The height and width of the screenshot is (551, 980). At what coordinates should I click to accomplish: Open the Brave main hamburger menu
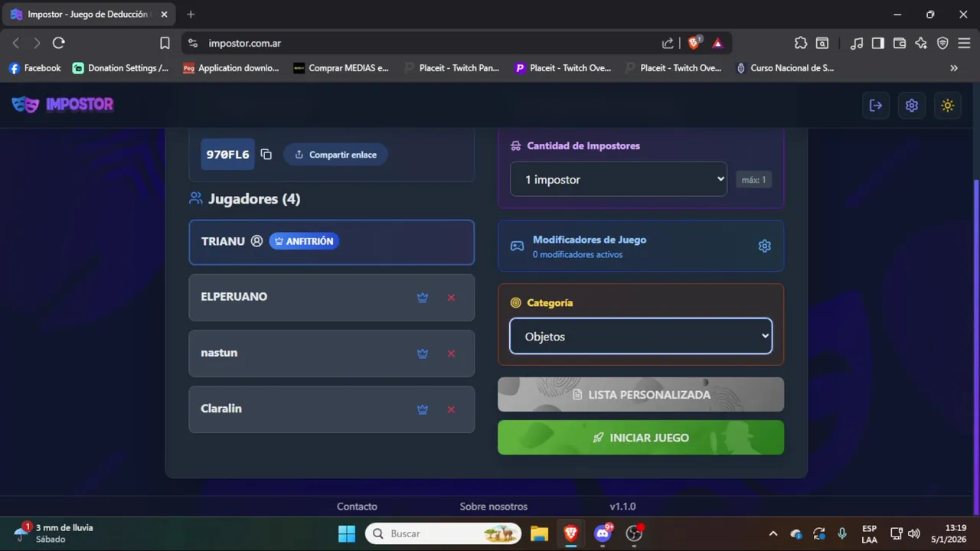[x=964, y=44]
